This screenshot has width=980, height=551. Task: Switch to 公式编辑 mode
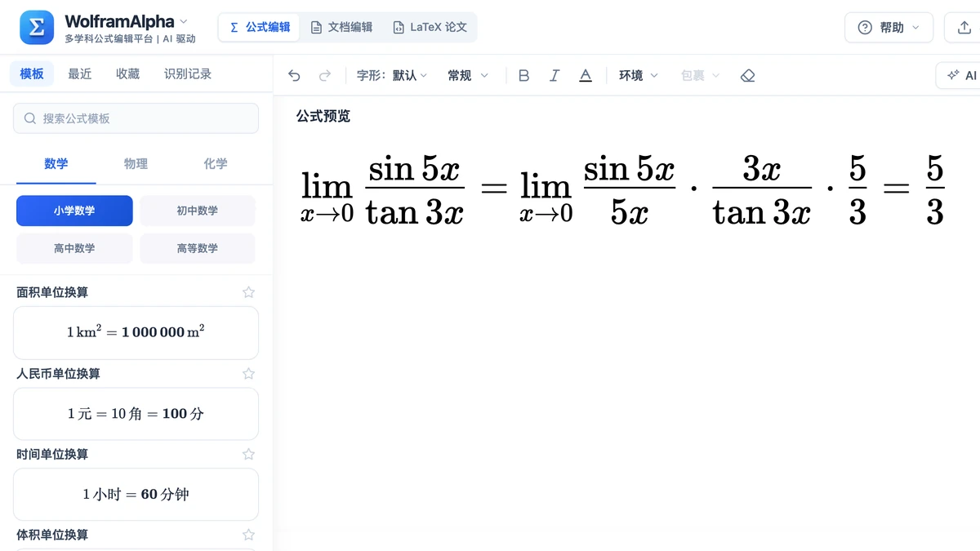pyautogui.click(x=260, y=27)
